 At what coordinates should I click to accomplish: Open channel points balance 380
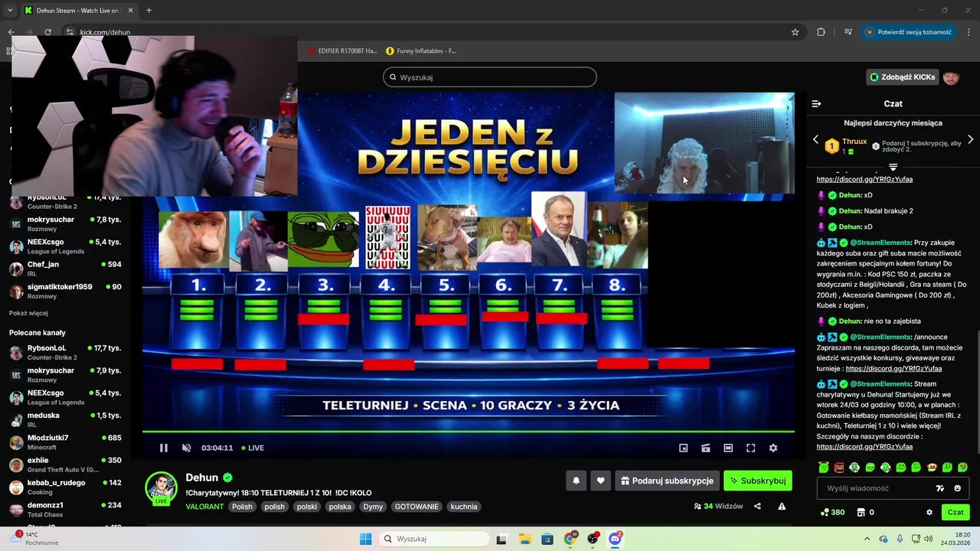(832, 512)
